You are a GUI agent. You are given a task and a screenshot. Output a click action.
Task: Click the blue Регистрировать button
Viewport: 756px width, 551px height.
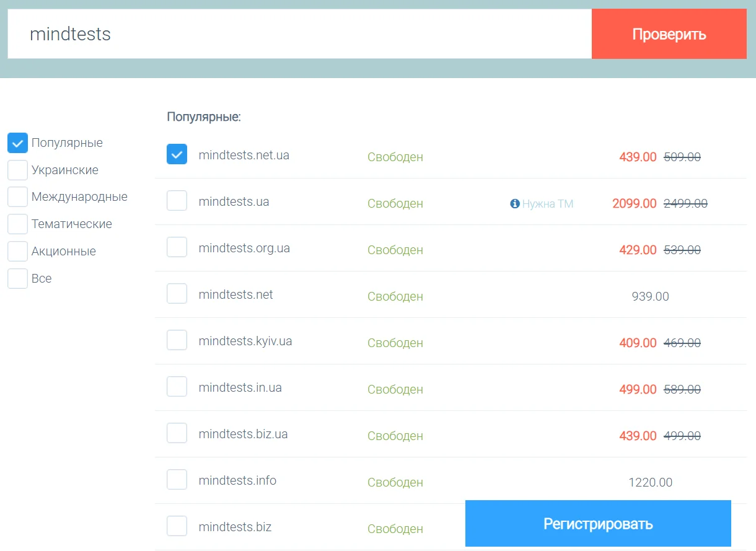tap(598, 524)
